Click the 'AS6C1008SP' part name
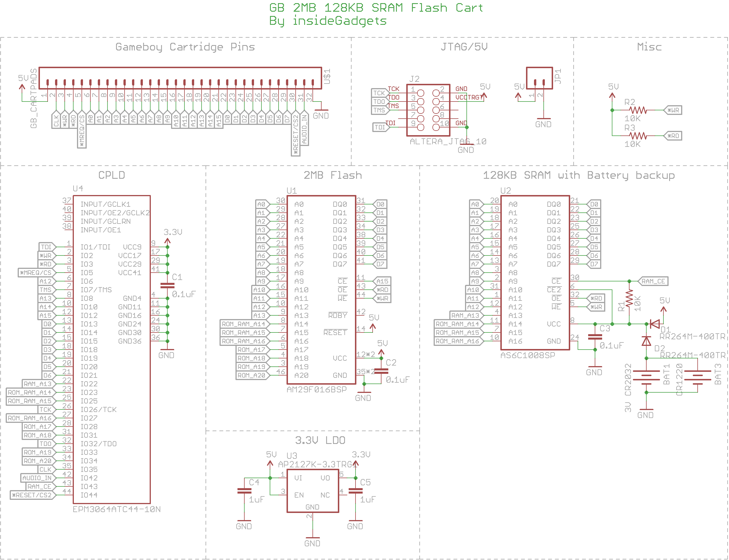The image size is (729, 560). coord(528,355)
